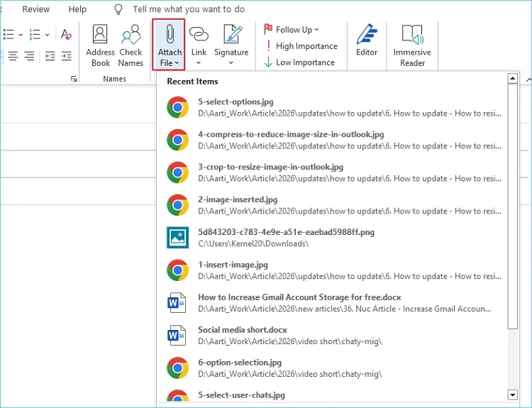Screen dimensions: 532x408
Task: Open the Review ribbon tab
Action: 36,9
